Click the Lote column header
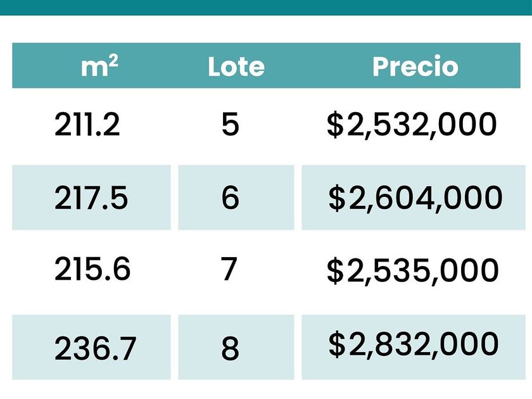The height and width of the screenshot is (399, 532). [236, 66]
